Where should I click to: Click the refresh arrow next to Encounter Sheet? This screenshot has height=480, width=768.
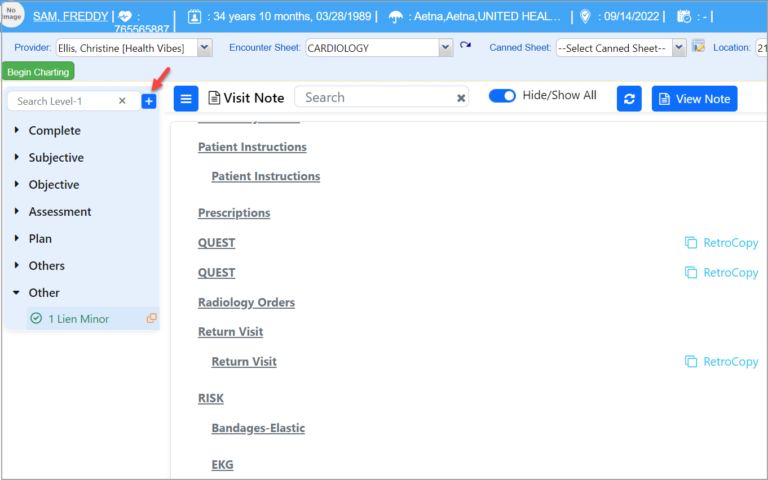(465, 47)
